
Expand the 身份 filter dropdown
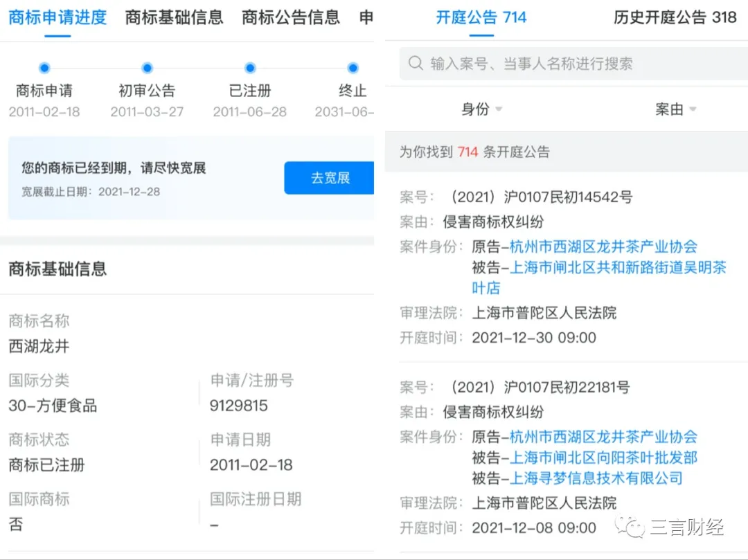click(481, 109)
